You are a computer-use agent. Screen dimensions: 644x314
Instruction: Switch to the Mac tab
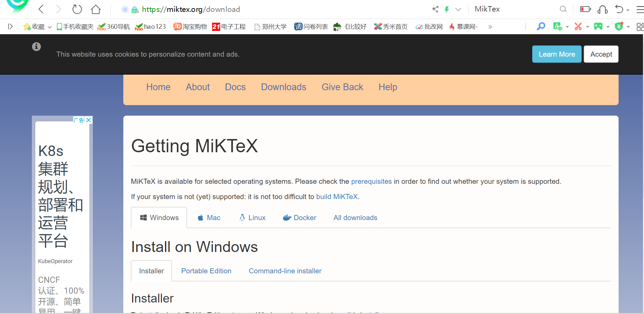click(209, 218)
